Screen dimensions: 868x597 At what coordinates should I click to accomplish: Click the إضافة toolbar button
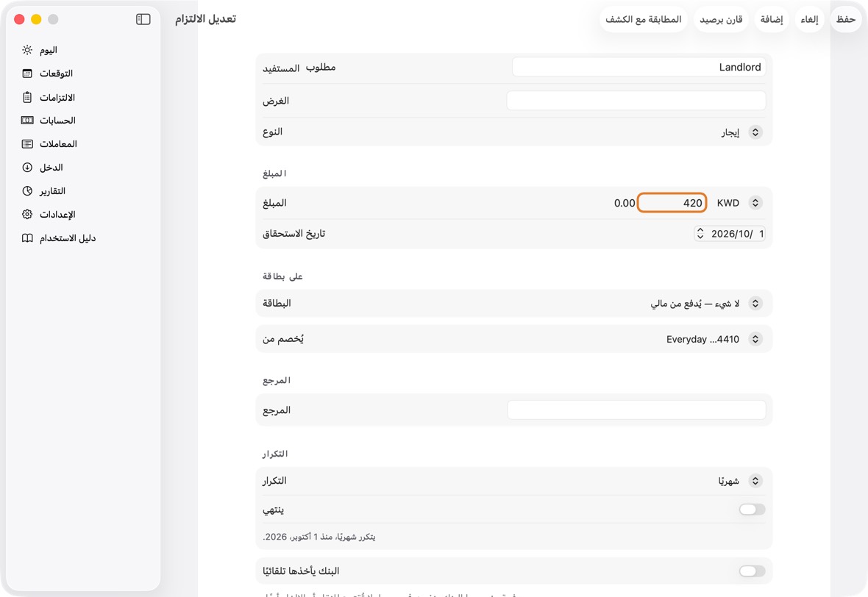point(771,19)
